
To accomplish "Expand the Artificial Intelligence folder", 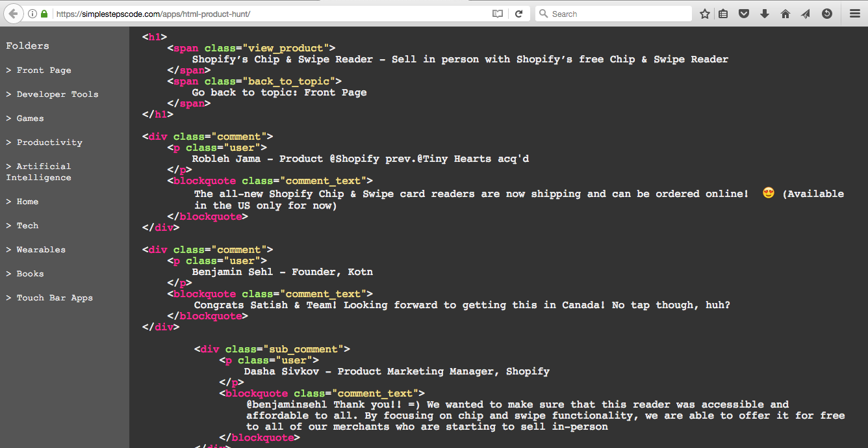I will pyautogui.click(x=39, y=171).
